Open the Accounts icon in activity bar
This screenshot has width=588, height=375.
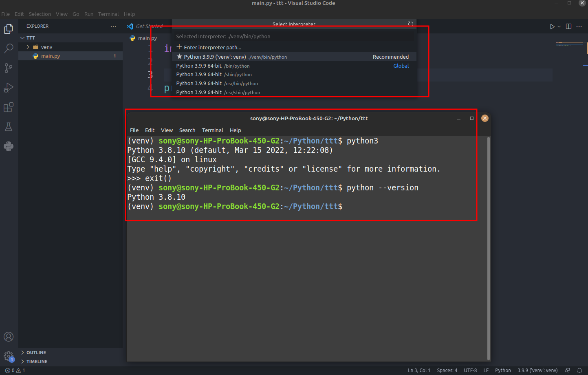coord(9,337)
